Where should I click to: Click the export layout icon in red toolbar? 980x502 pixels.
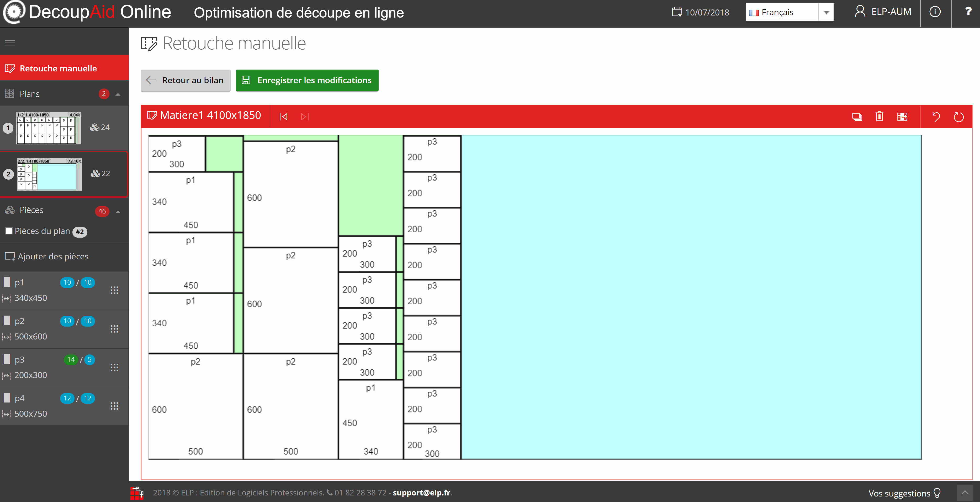902,117
